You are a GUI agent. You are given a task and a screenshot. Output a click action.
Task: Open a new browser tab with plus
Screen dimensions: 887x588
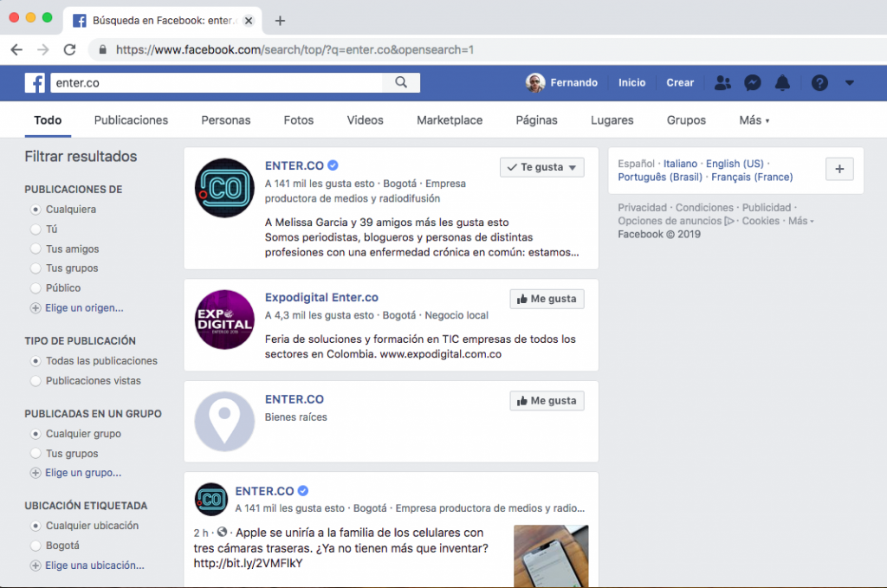pos(280,21)
